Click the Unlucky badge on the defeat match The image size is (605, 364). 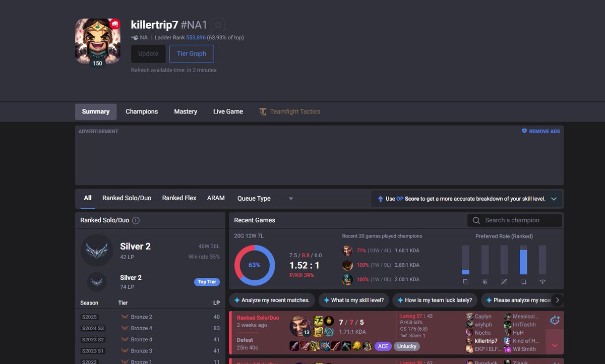pyautogui.click(x=406, y=346)
